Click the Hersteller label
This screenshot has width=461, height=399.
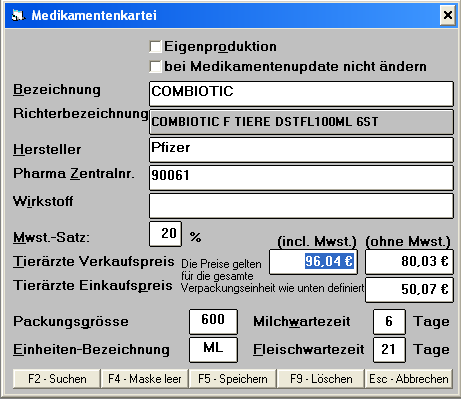47,149
